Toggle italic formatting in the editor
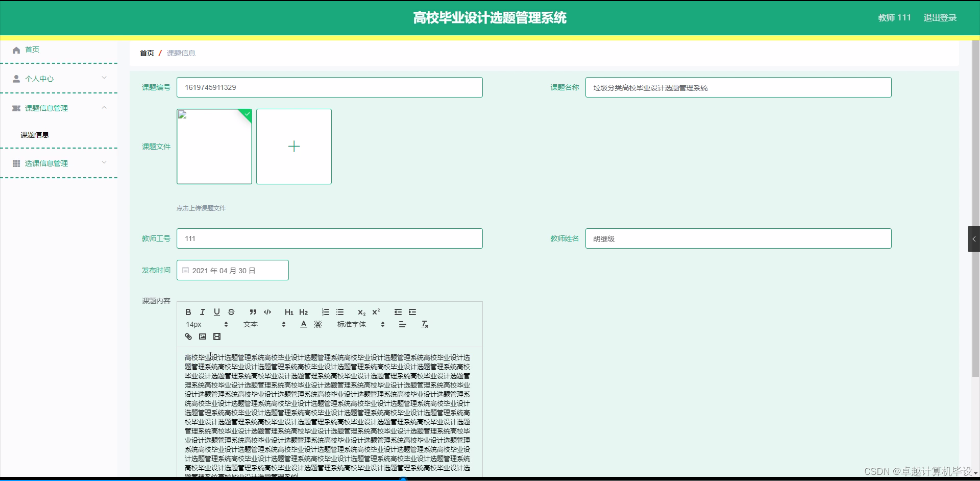 [202, 312]
